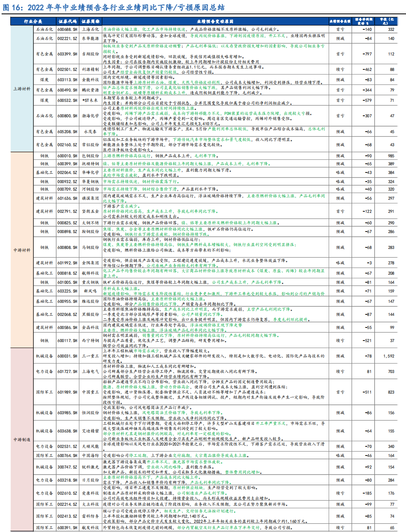The image size is (406, 532).
Task: Click the figure title 图16 heading
Action: click(x=114, y=7)
